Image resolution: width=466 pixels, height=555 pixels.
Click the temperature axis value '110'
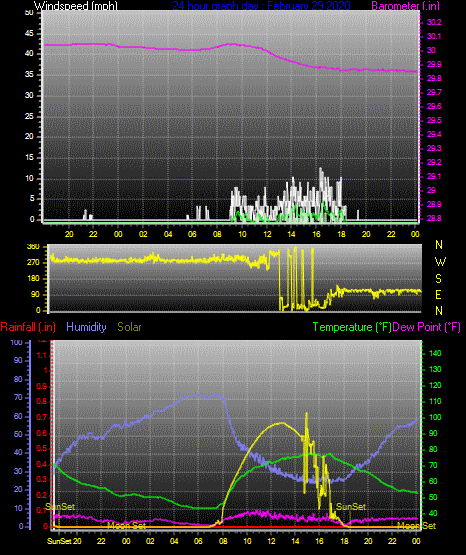(x=435, y=401)
